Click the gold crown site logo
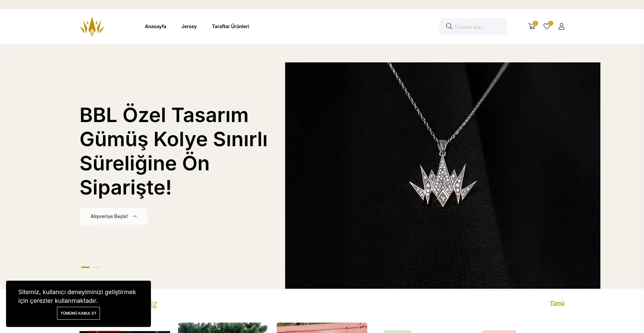Viewport: 644px width, 333px height. click(x=92, y=26)
